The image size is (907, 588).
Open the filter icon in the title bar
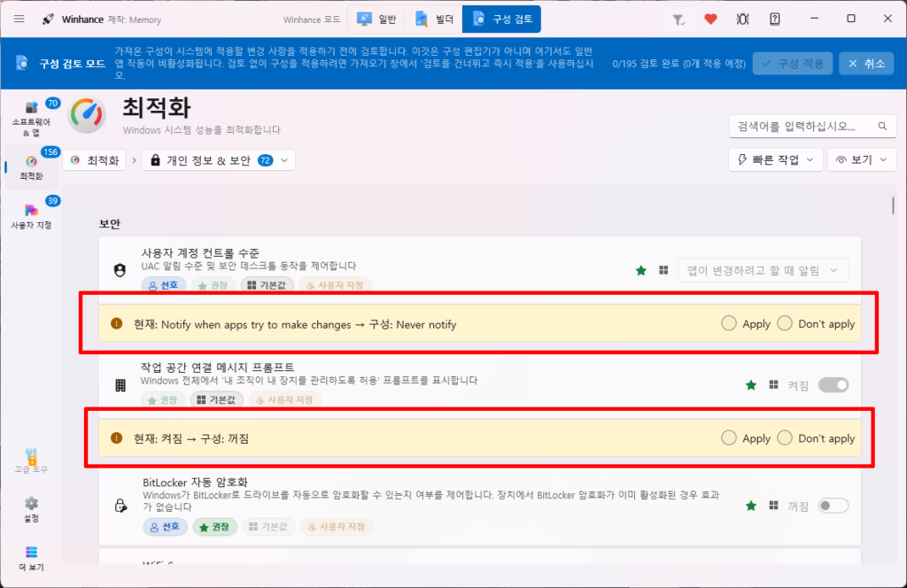[678, 19]
